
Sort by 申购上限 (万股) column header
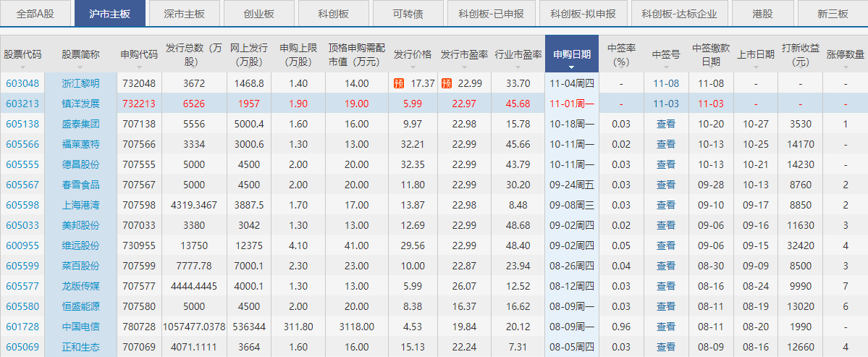pos(298,55)
